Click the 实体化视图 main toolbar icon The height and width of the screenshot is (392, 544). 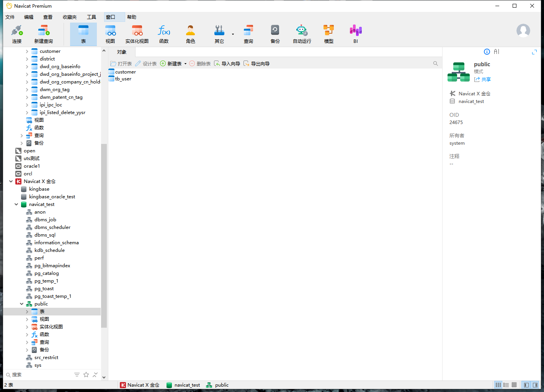[137, 34]
